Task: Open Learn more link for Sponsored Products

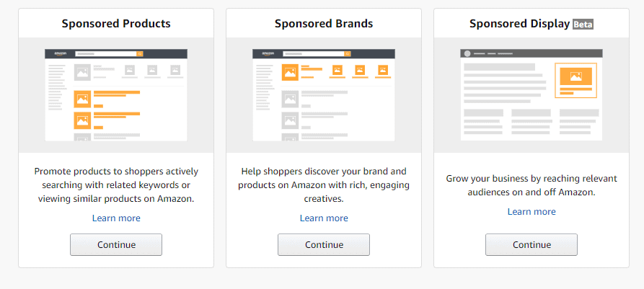Action: click(116, 218)
